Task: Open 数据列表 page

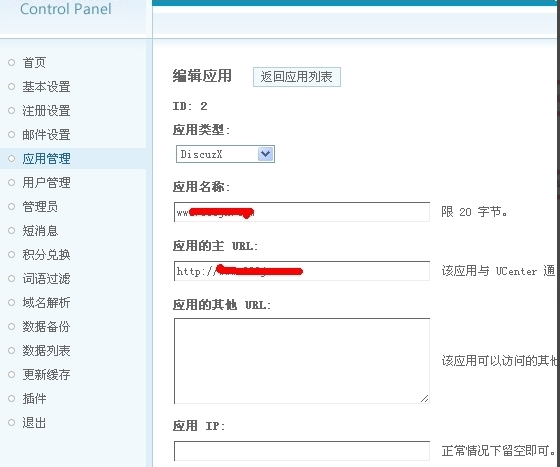Action: (46, 350)
